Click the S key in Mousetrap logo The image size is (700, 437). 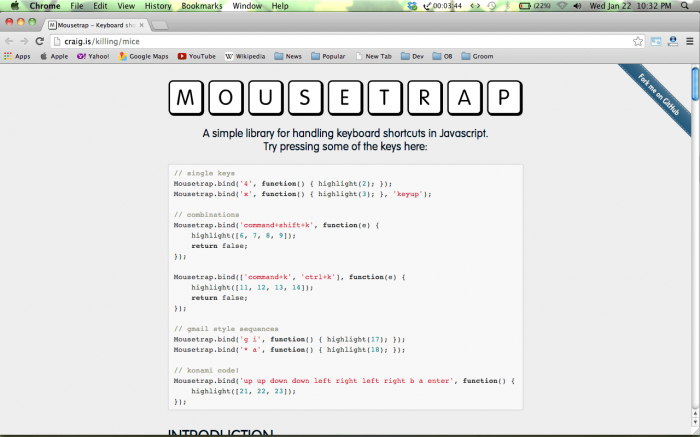click(x=305, y=97)
